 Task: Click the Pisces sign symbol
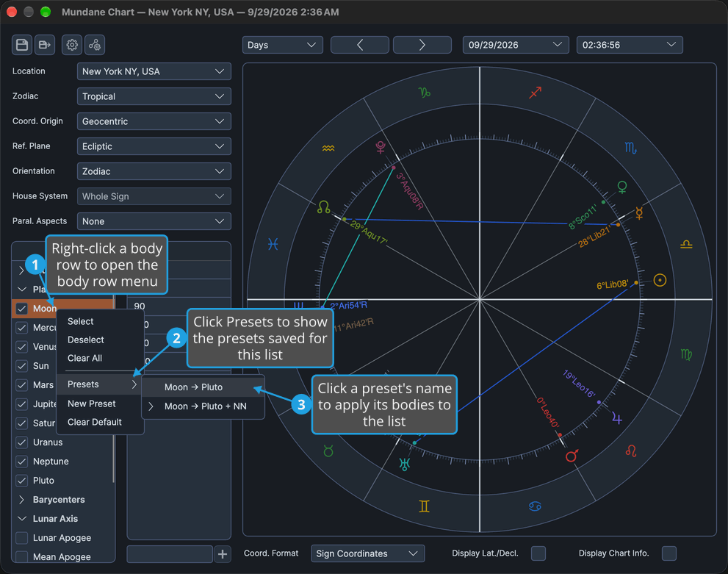pyautogui.click(x=273, y=244)
